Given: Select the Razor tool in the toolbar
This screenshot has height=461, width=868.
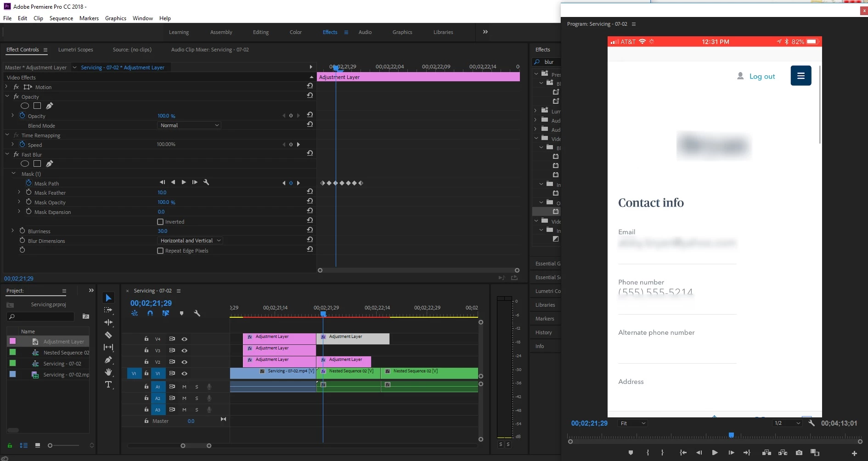Looking at the screenshot, I should pyautogui.click(x=108, y=335).
